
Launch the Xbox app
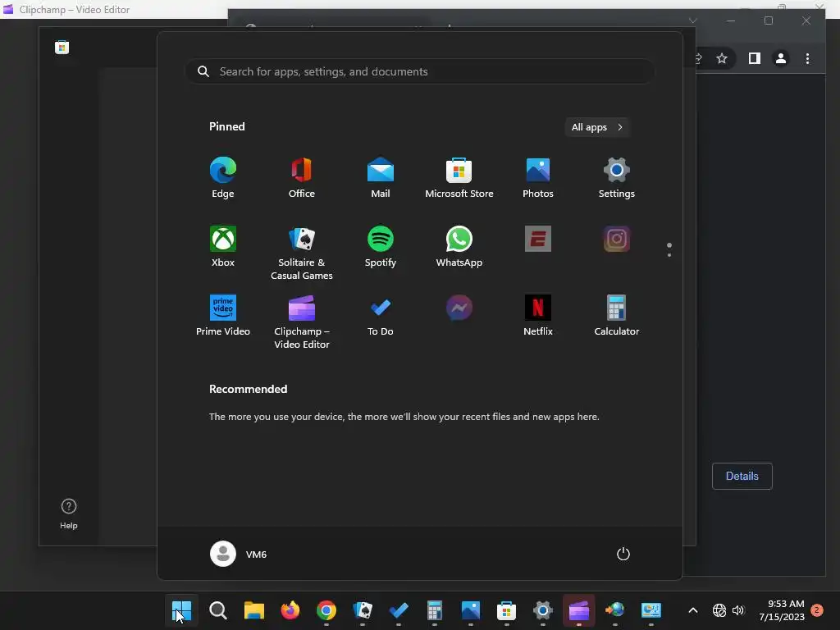[223, 246]
